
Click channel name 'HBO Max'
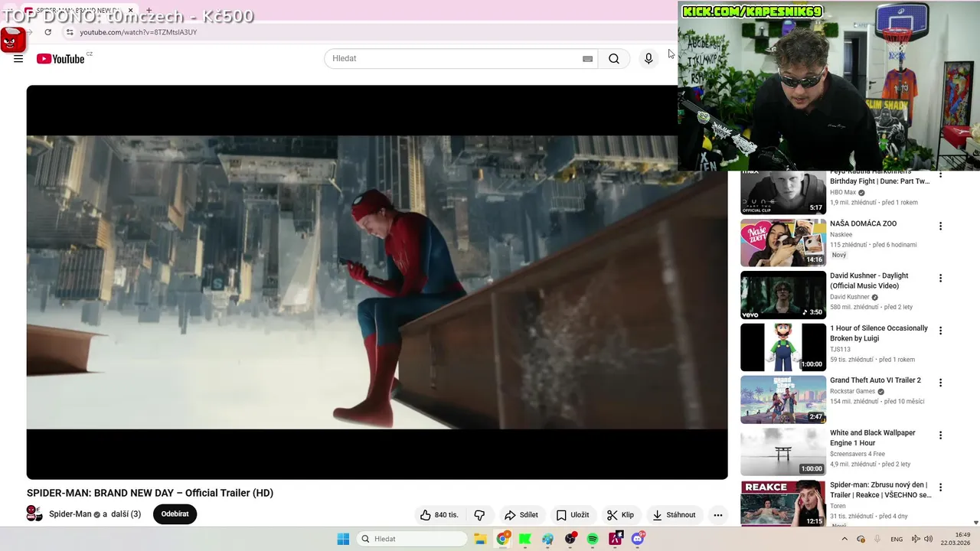[843, 192]
